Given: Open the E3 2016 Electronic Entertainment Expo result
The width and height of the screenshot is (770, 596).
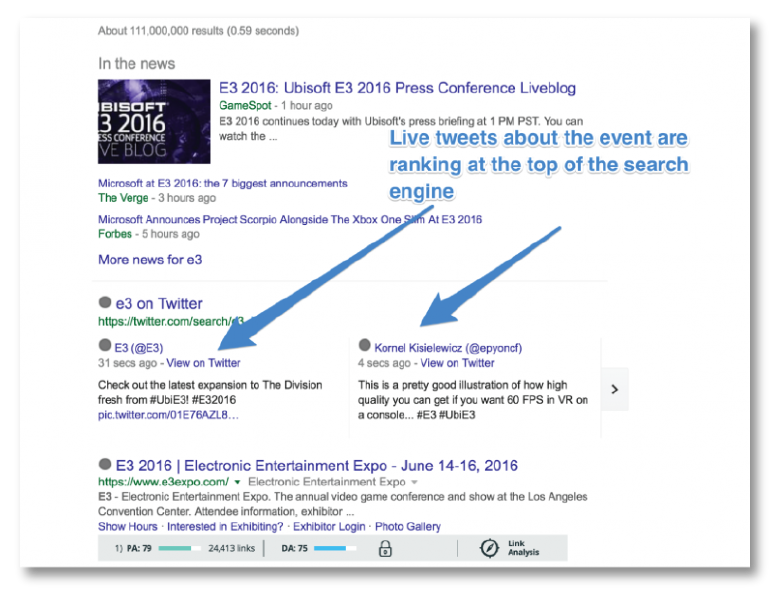Looking at the screenshot, I should pyautogui.click(x=316, y=465).
